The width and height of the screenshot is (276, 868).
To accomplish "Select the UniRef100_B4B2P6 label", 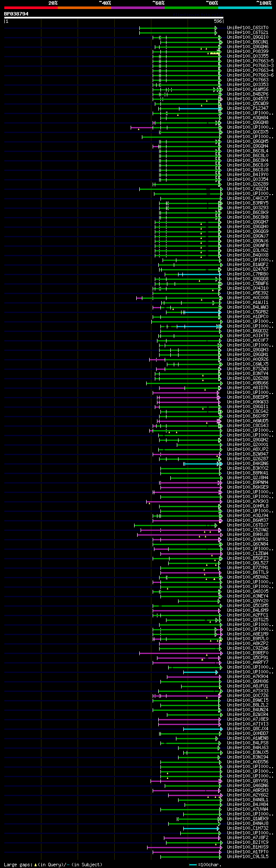I will (248, 94).
